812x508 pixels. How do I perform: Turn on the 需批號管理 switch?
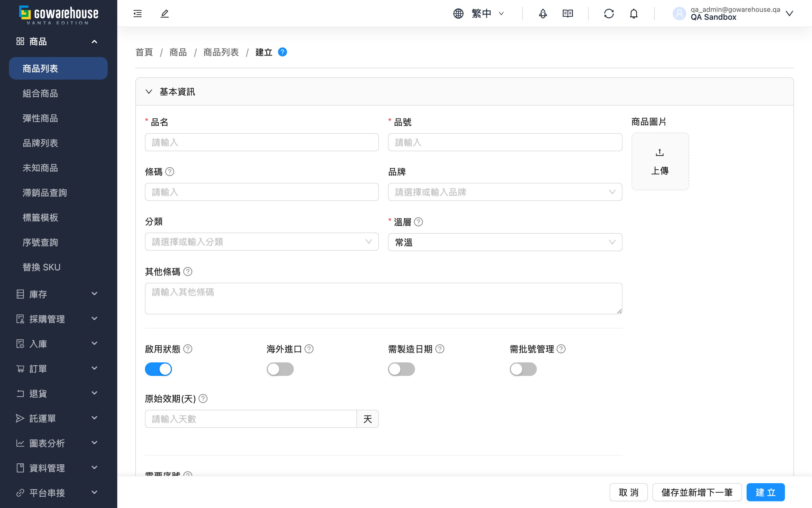(x=523, y=369)
